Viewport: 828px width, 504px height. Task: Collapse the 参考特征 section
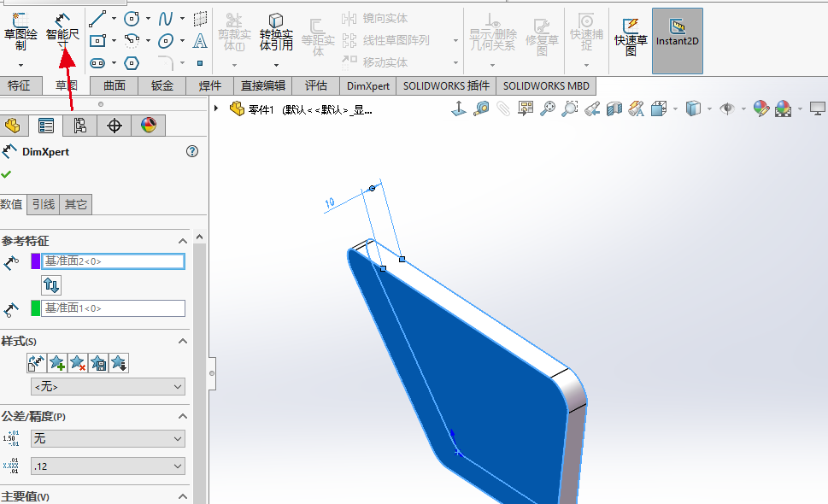click(182, 241)
